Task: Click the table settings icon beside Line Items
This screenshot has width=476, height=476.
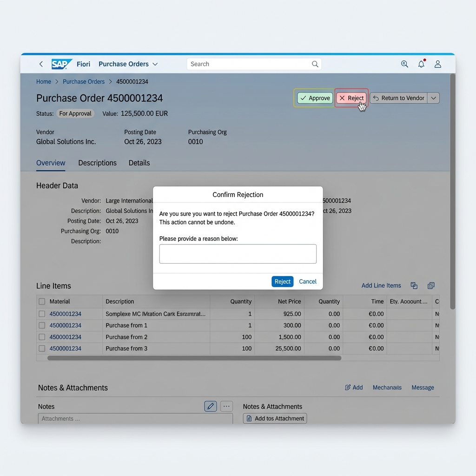Action: click(x=431, y=286)
